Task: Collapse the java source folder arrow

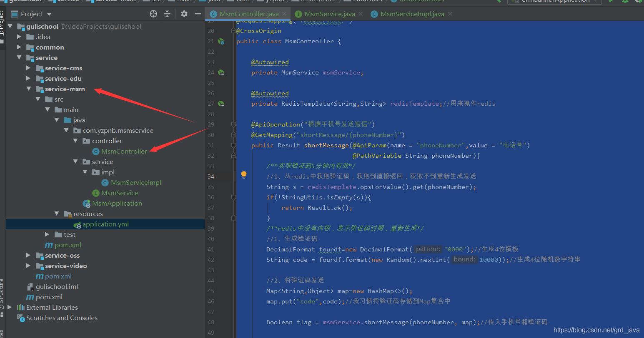Action: point(57,120)
